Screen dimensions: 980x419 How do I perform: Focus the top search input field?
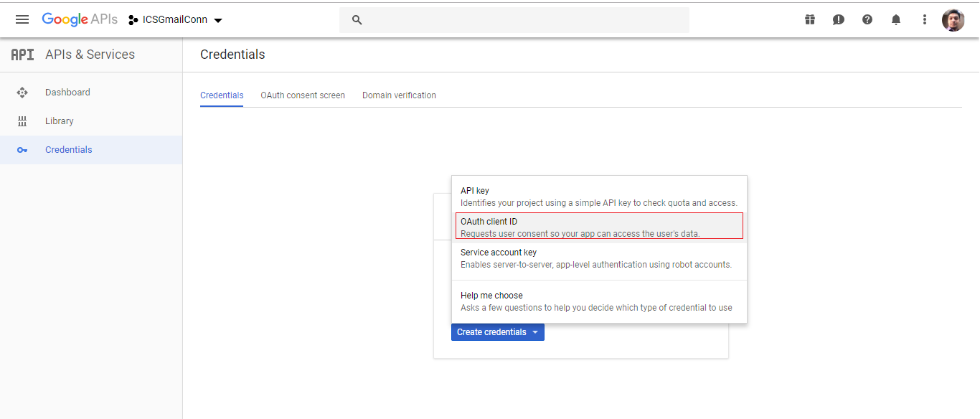pyautogui.click(x=514, y=20)
